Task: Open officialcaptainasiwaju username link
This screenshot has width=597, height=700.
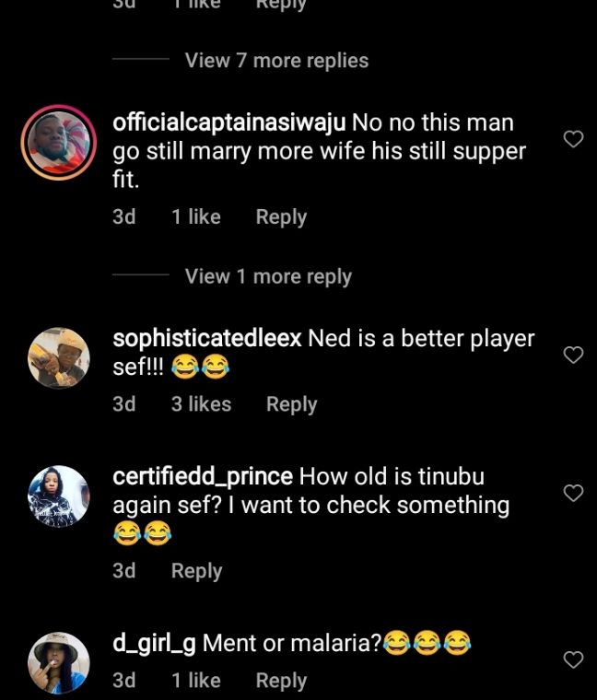Action: [x=228, y=122]
